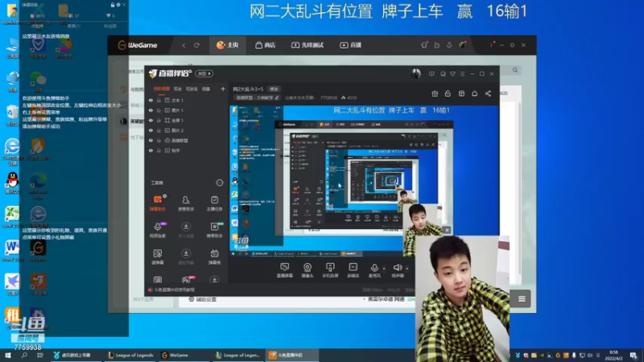Open the 视频连麦 tool icon
644x362 pixels.
pyautogui.click(x=158, y=230)
